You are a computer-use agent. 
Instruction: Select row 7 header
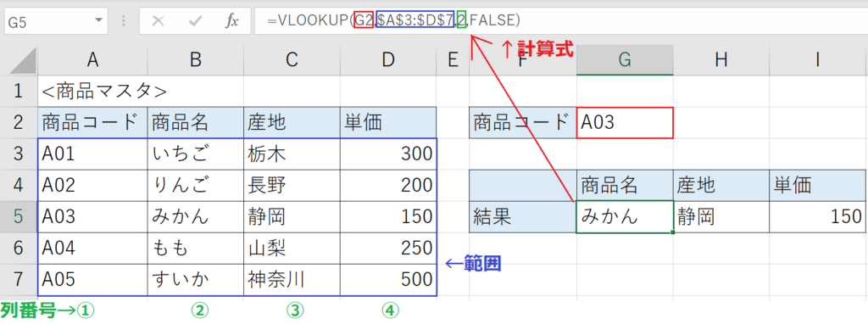[19, 280]
